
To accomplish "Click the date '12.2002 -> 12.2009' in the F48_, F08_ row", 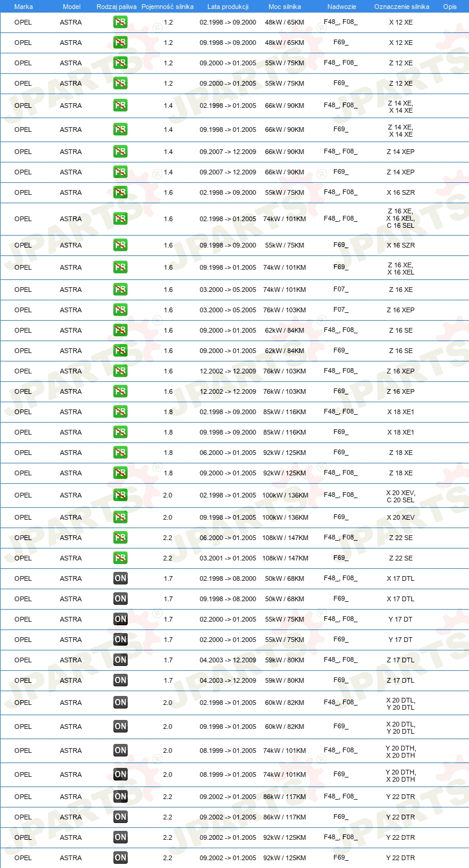I will [x=228, y=371].
